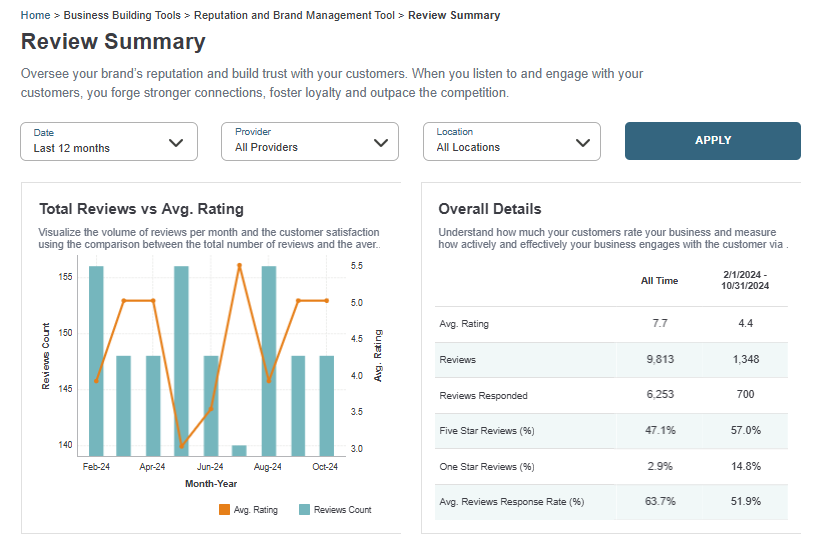Toggle Avg. Rating legend orange swatch
This screenshot has height=543, width=823.
click(x=223, y=510)
